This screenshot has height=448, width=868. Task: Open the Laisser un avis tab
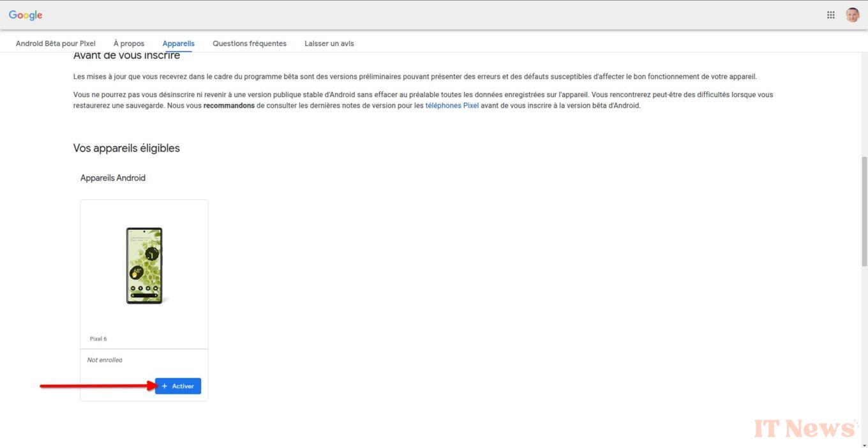(329, 43)
